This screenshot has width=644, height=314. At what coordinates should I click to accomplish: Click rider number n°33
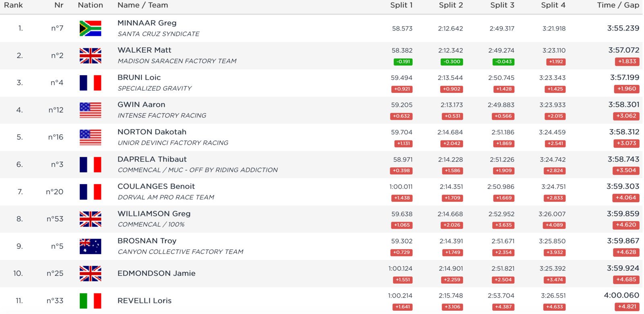click(55, 301)
